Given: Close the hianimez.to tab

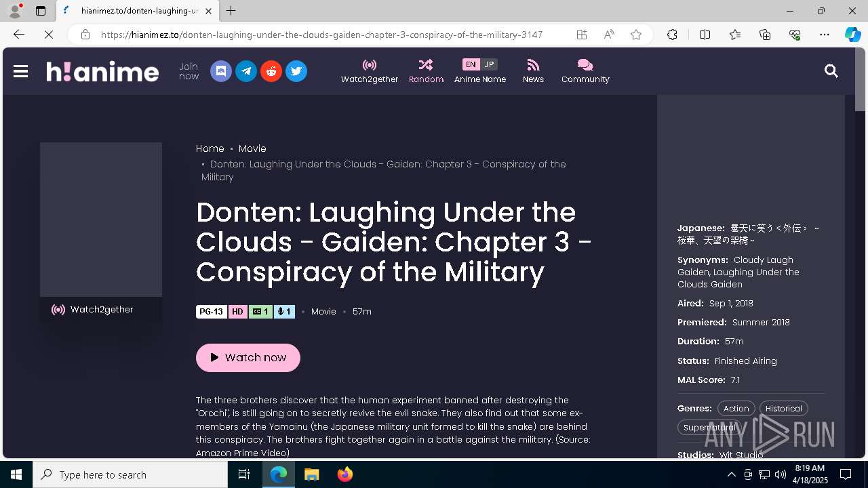Looking at the screenshot, I should [208, 11].
